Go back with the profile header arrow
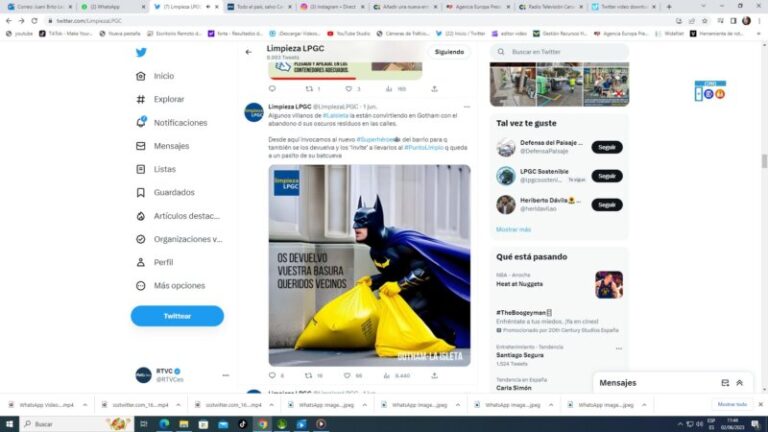Viewport: 768px width, 432px height. (x=248, y=52)
